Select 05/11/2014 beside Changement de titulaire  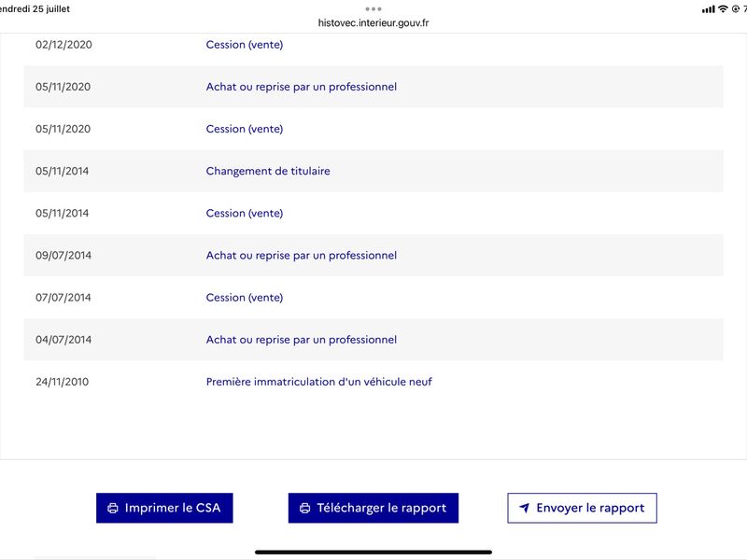click(62, 171)
